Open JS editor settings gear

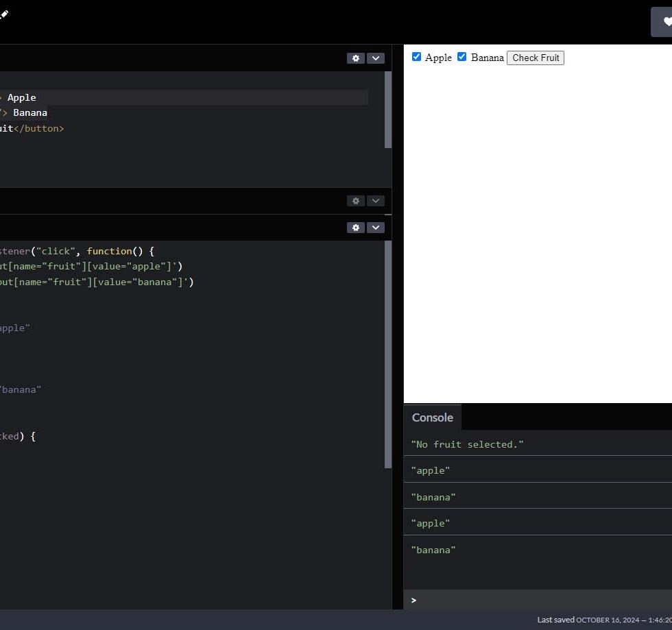[x=355, y=228]
